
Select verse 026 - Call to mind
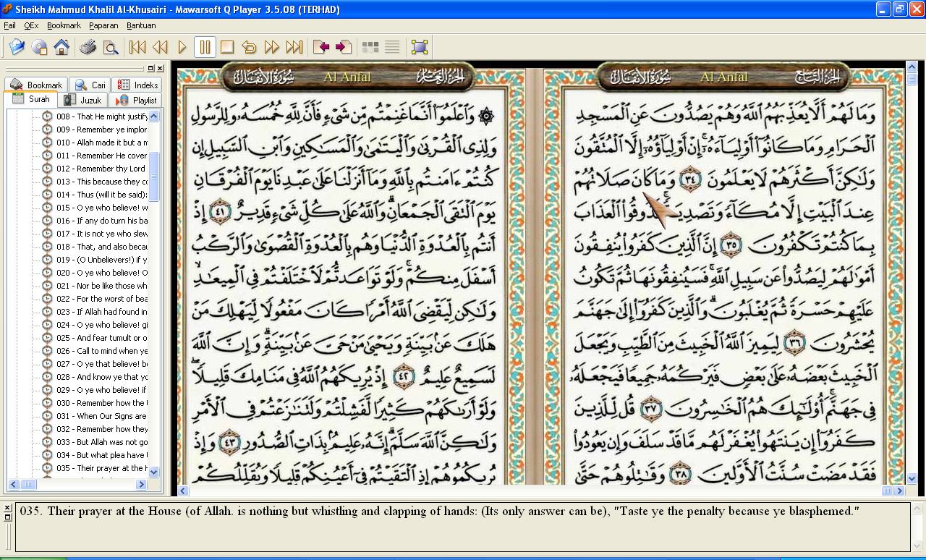(x=101, y=351)
